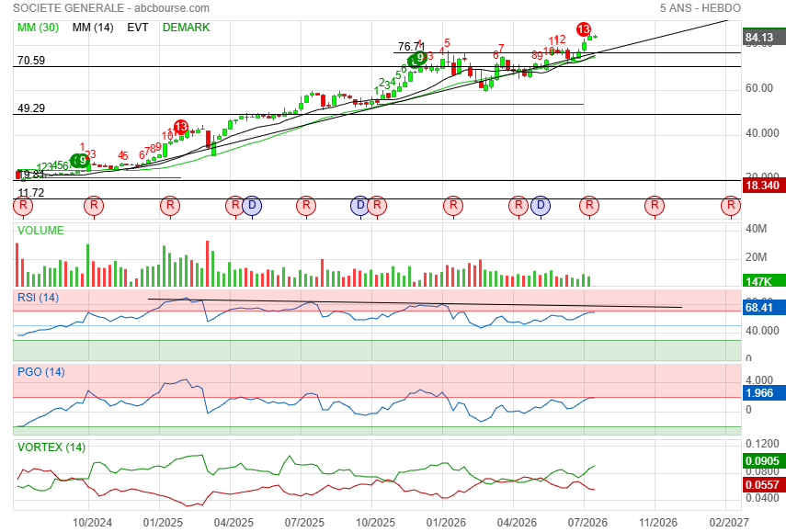Click the red Vortex value tag 0.0557
This screenshot has width=786, height=532.
click(x=763, y=484)
